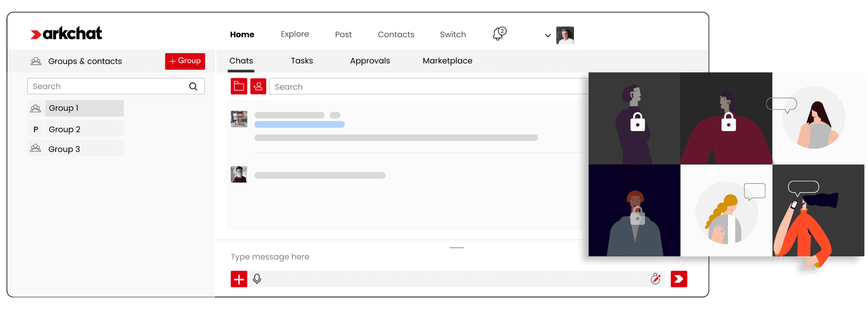868x315 pixels.
Task: Expand the profile dropdown chevron
Action: [x=548, y=35]
